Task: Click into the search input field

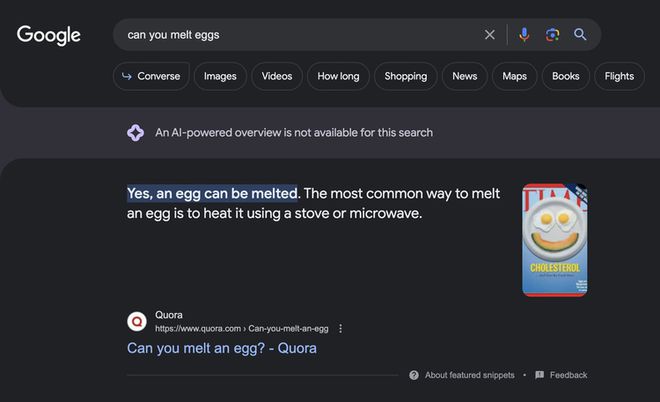Action: (300, 35)
